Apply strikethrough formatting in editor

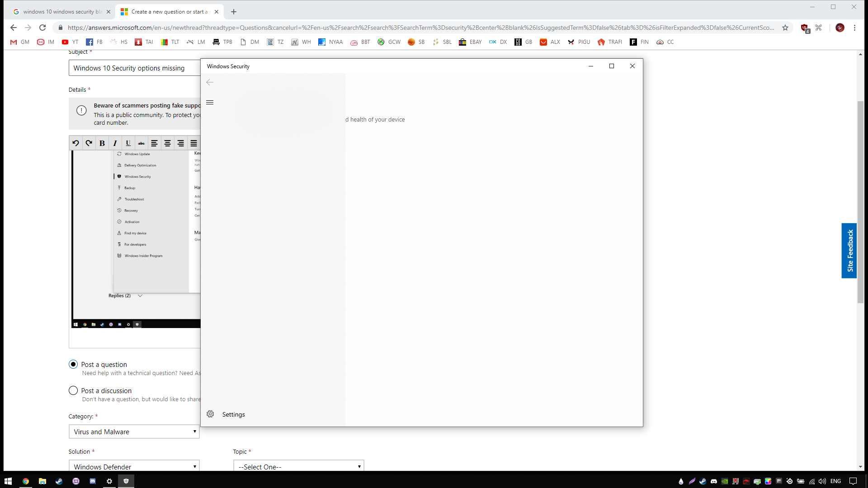tap(141, 143)
